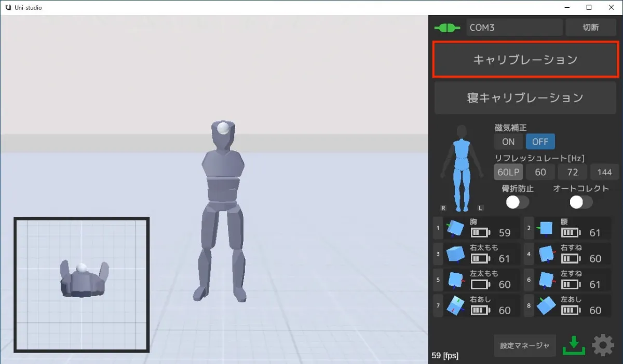Screen dimensions: 623x364
Task: Turn 磁気補正 ON
Action: (x=508, y=142)
